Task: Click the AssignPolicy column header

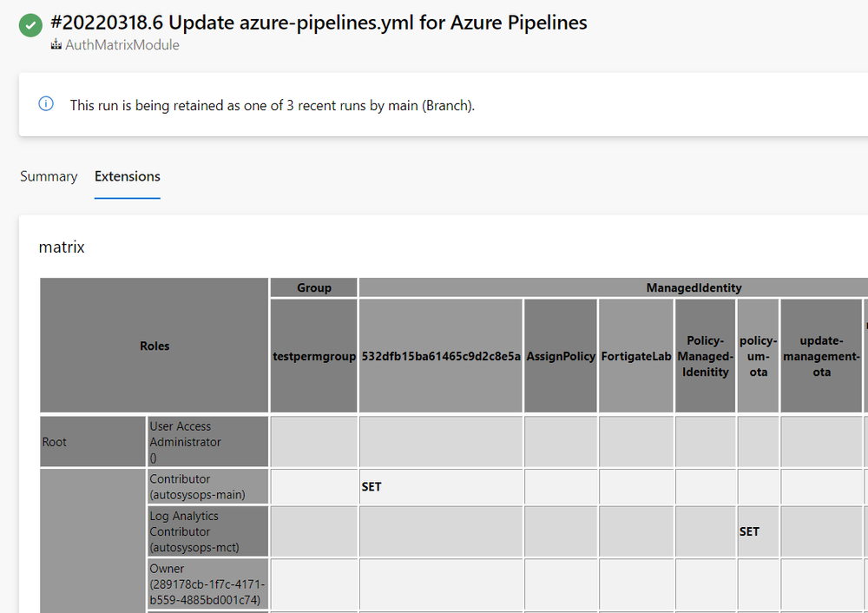Action: coord(561,356)
